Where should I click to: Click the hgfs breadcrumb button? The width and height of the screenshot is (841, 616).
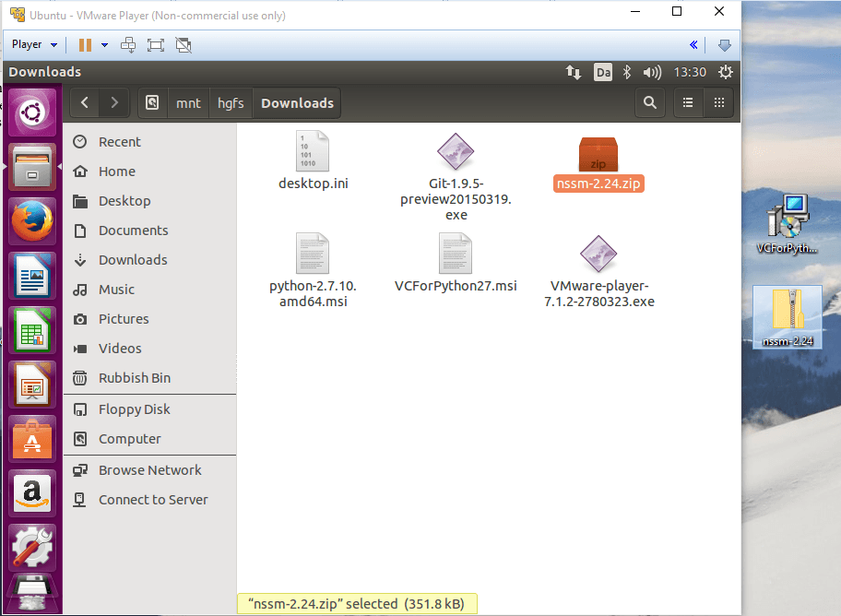(230, 102)
